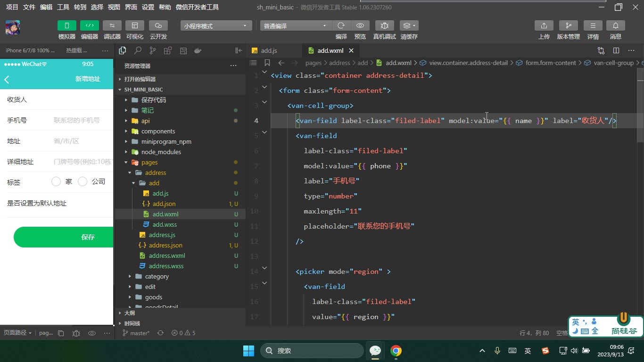Fold the picker element at line 14

[x=264, y=268]
